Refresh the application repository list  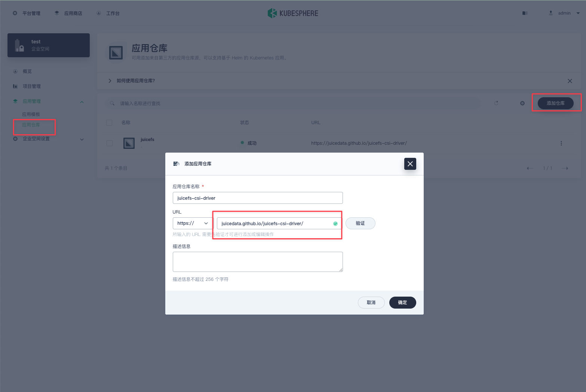(496, 103)
